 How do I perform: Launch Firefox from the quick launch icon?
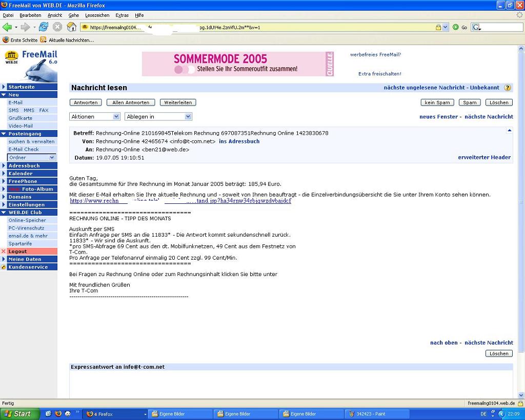point(58,414)
